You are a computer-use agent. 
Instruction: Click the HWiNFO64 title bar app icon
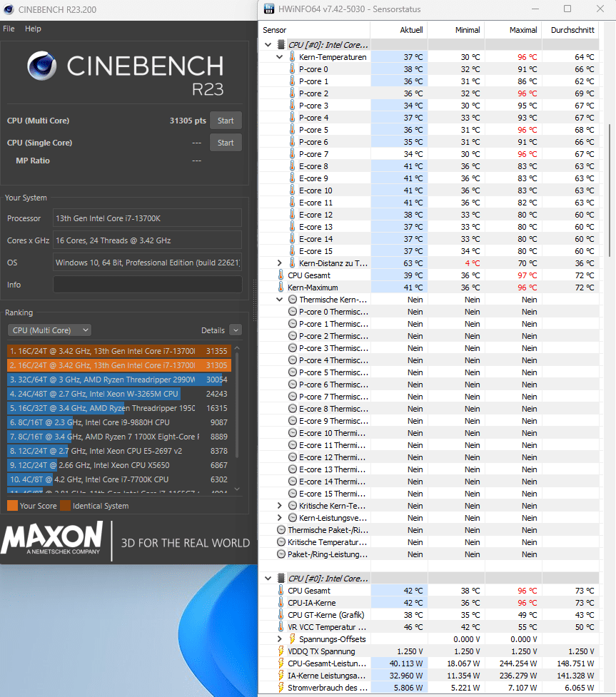click(x=268, y=9)
